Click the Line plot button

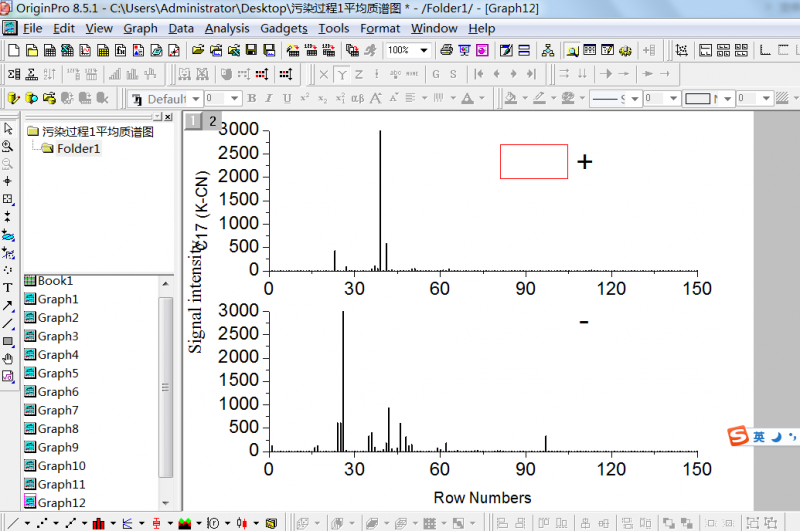click(x=14, y=523)
